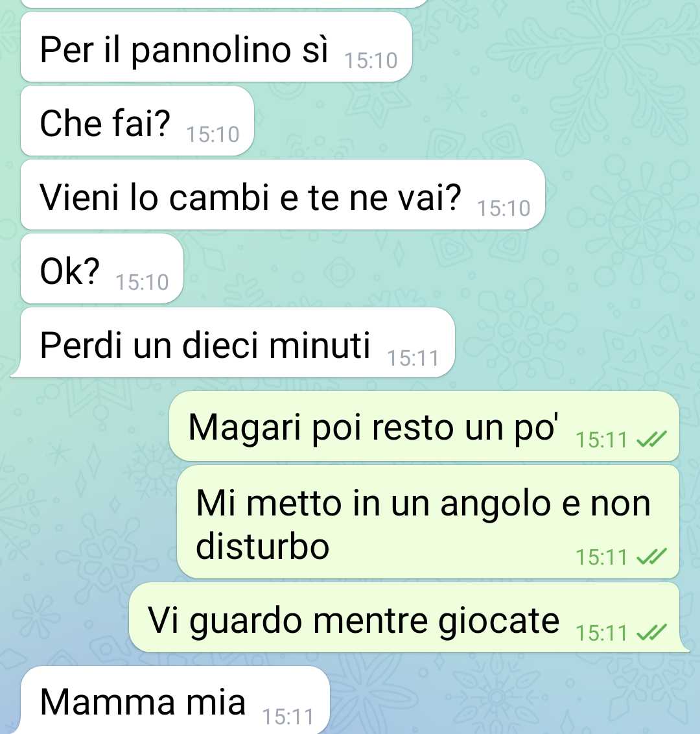Tap the 15:10 timestamp beside 'Ok?'

point(142,282)
